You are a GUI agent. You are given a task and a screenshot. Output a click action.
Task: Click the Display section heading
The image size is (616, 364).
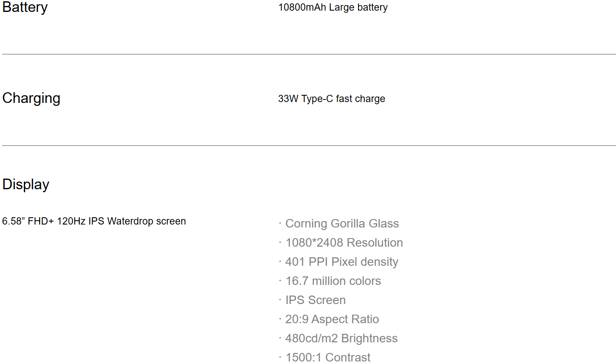[x=26, y=185]
